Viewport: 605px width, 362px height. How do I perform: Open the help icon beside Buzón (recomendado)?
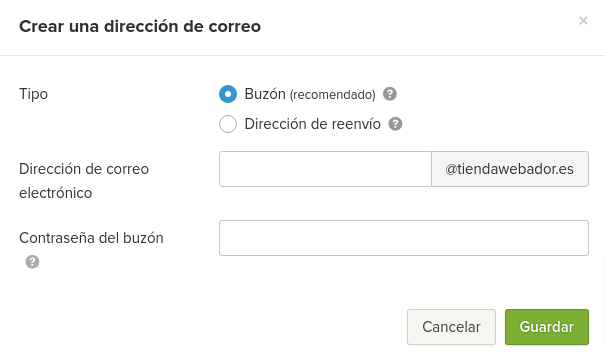pos(390,94)
